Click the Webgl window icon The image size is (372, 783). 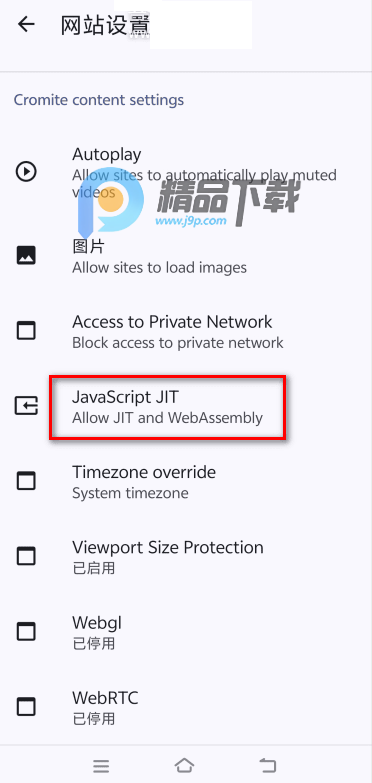click(x=26, y=632)
